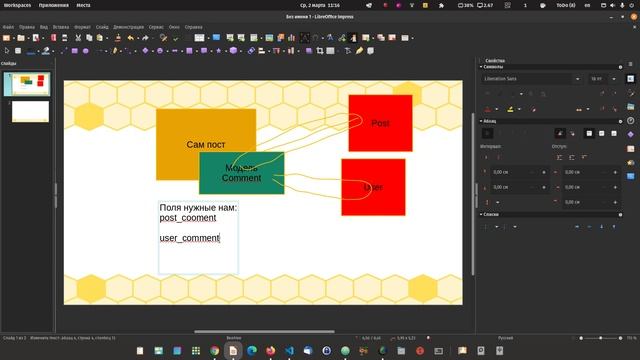
Task: Toggle vertical align top button
Action: tap(589, 133)
